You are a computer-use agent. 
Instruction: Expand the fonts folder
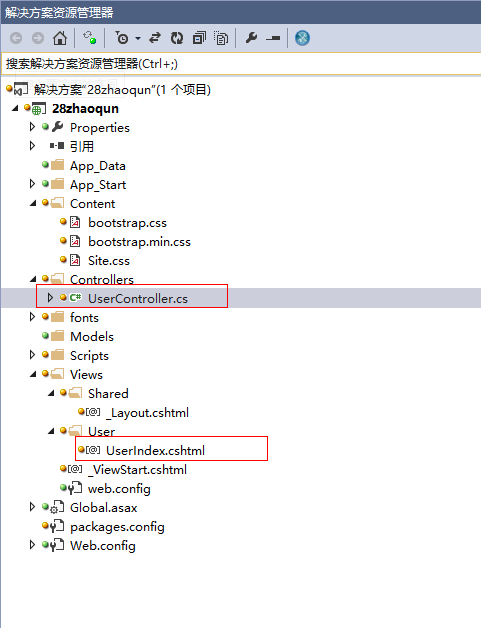point(32,317)
